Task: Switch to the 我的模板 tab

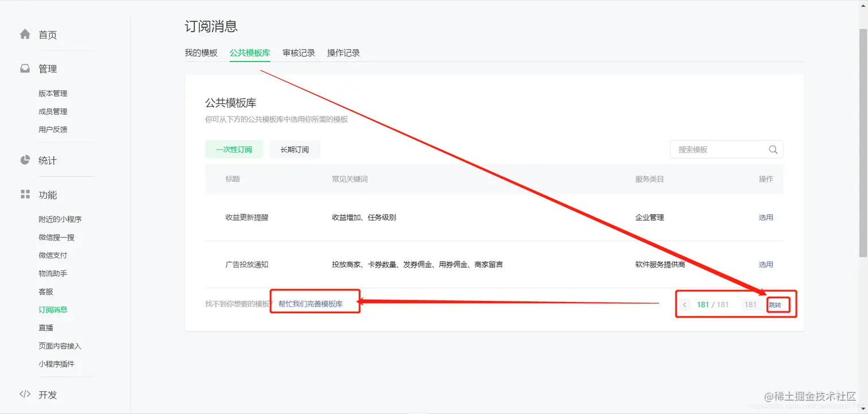Action: [201, 52]
